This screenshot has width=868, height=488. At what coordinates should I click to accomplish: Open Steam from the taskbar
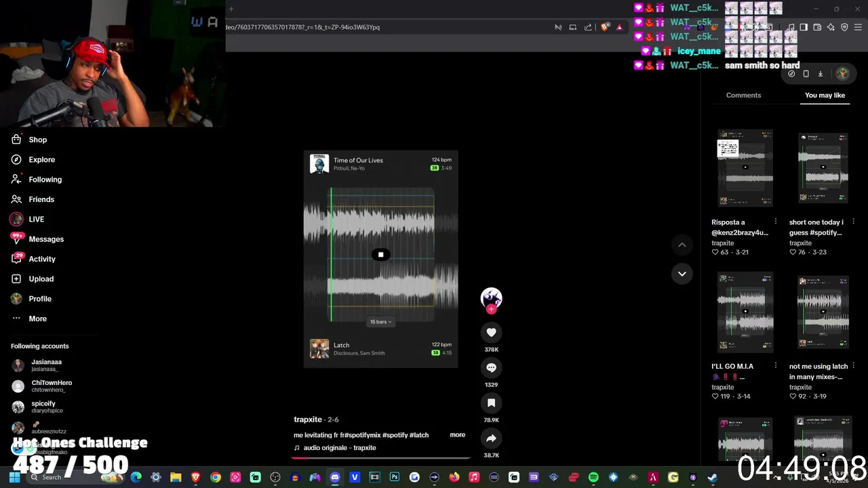tap(712, 477)
